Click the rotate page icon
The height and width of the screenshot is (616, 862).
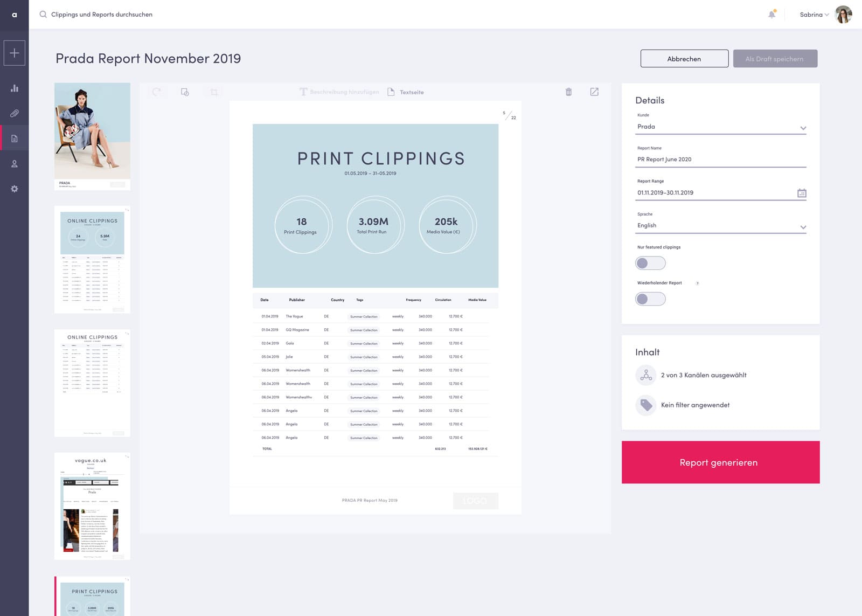pyautogui.click(x=157, y=92)
